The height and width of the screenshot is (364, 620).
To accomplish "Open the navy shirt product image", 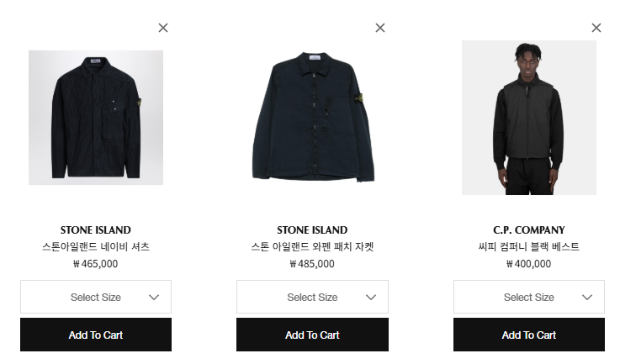I will click(96, 118).
